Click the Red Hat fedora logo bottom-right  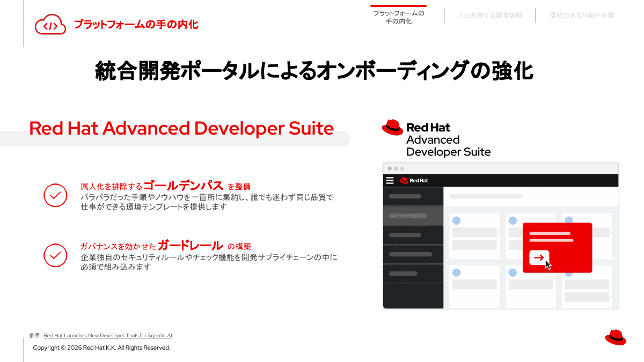pos(616,337)
